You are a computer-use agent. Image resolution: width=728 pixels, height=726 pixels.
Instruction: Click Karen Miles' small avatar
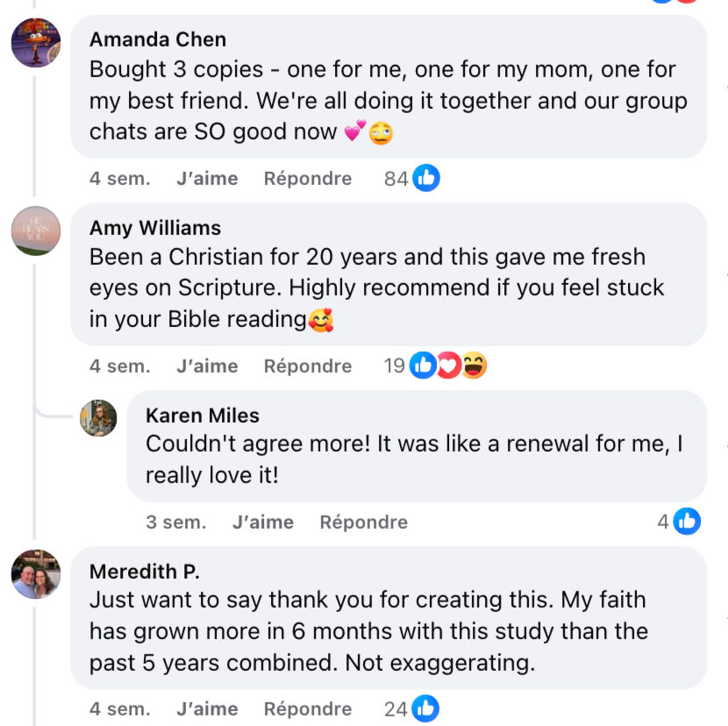98,418
